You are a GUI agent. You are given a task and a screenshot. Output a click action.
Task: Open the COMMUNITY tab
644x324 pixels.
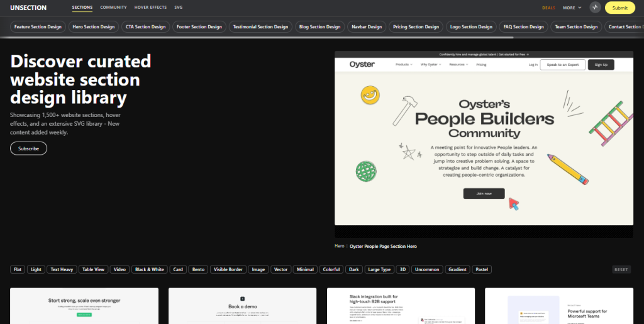[113, 8]
